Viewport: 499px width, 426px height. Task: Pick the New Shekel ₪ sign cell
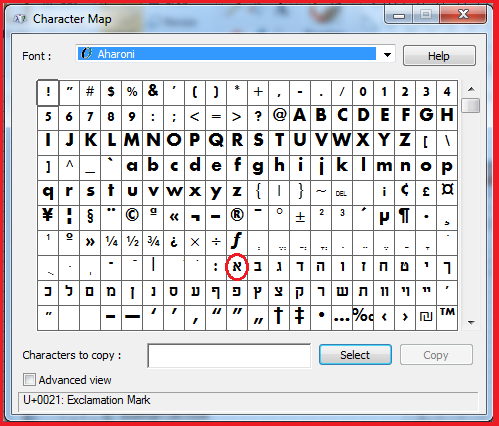click(x=426, y=318)
